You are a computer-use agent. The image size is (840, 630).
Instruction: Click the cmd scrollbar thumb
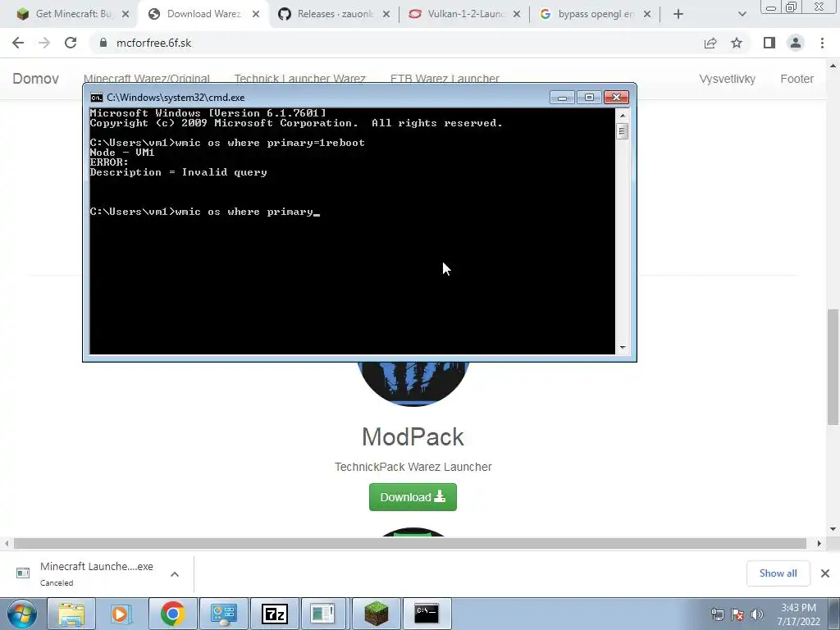pos(623,131)
